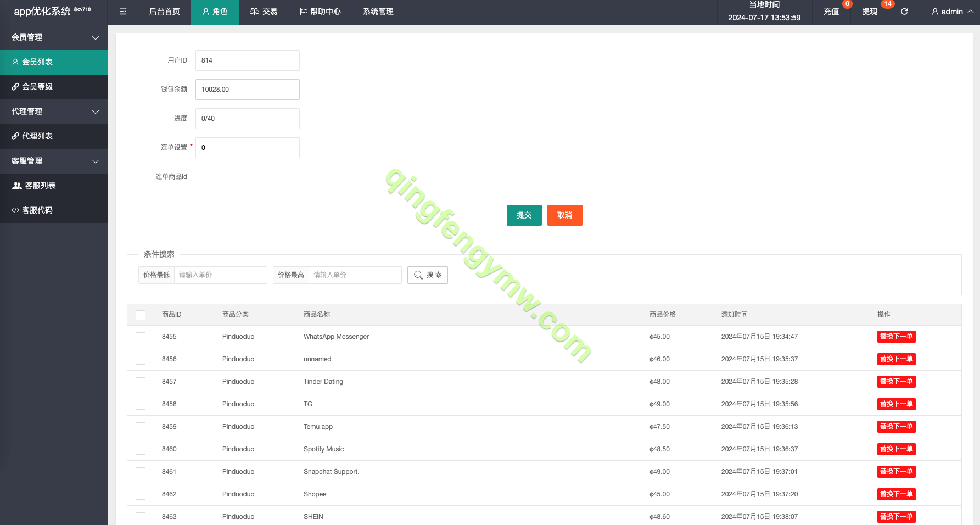Click the ¢47.50 price cell
Viewport: 980px width, 525px height.
tap(659, 427)
